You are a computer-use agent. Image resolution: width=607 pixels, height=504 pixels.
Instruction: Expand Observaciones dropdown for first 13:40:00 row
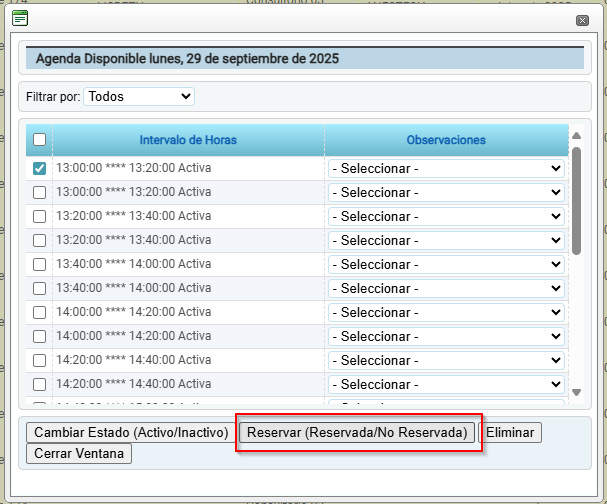click(x=446, y=264)
